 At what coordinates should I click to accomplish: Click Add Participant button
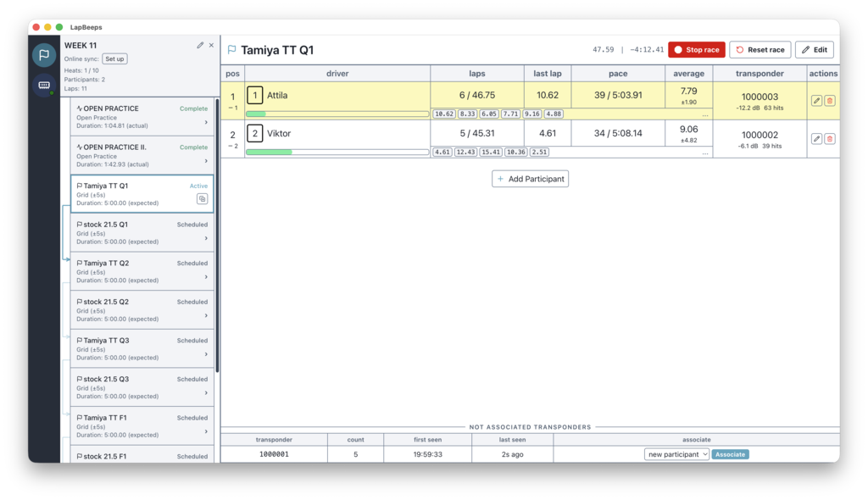click(x=530, y=179)
